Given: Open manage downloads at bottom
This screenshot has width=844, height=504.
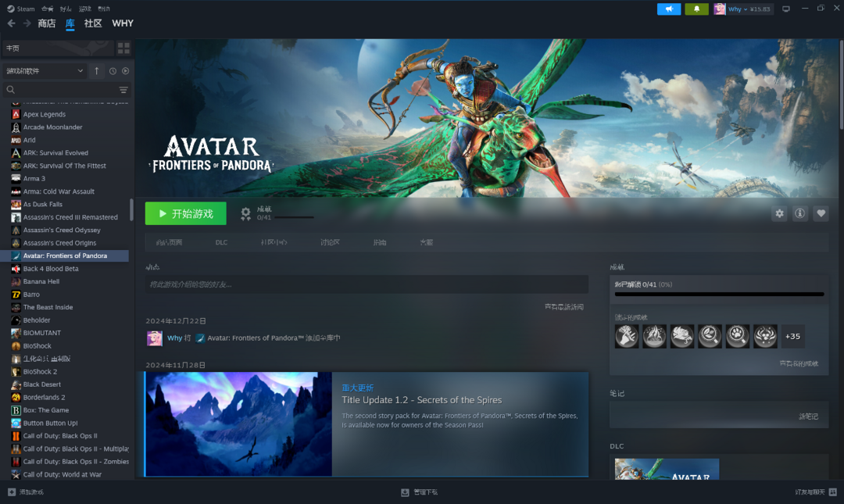Looking at the screenshot, I should point(420,492).
